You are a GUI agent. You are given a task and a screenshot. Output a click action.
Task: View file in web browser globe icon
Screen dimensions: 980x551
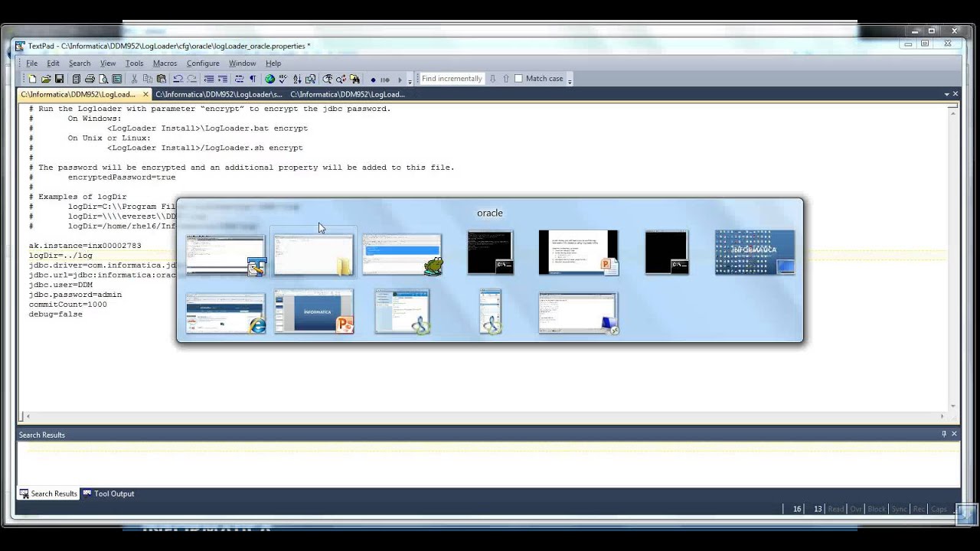[269, 79]
